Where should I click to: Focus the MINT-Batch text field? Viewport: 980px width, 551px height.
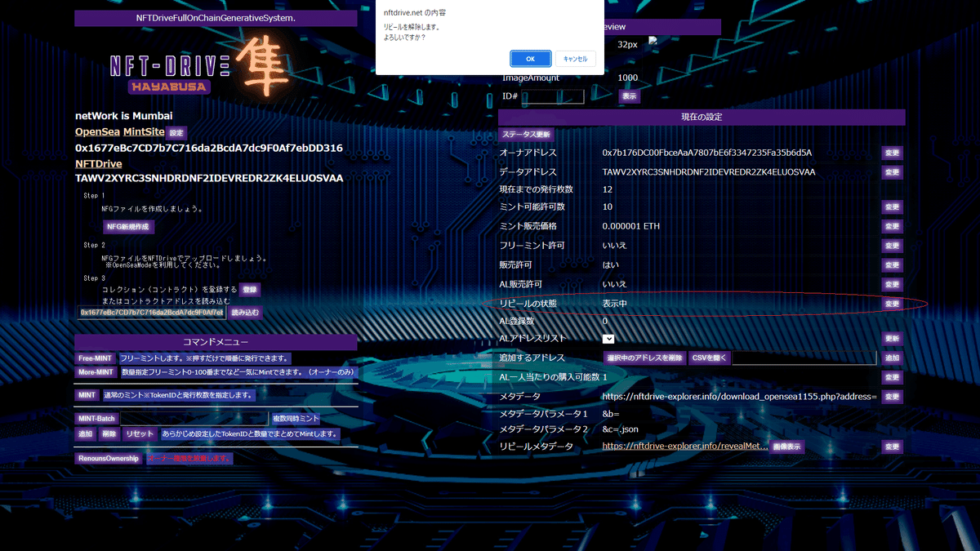click(194, 419)
